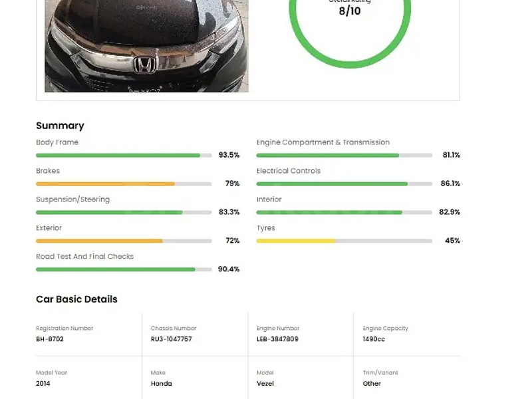Screen dimensions: 532x399
Task: Click the model year 2014 value
Action: (43, 384)
